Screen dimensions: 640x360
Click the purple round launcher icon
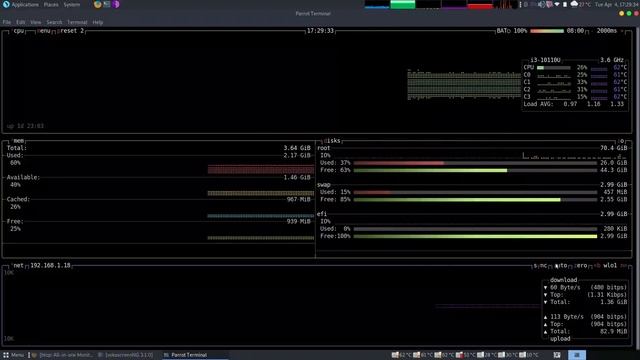(x=116, y=4)
